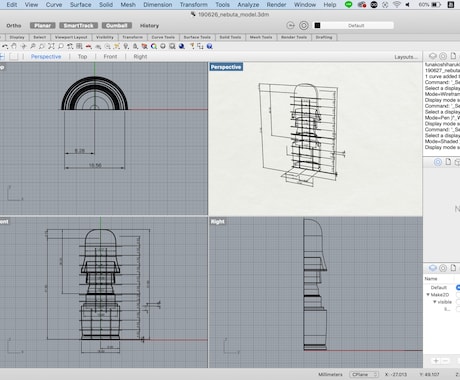
Task: Open the Surface menu
Action: pos(80,5)
